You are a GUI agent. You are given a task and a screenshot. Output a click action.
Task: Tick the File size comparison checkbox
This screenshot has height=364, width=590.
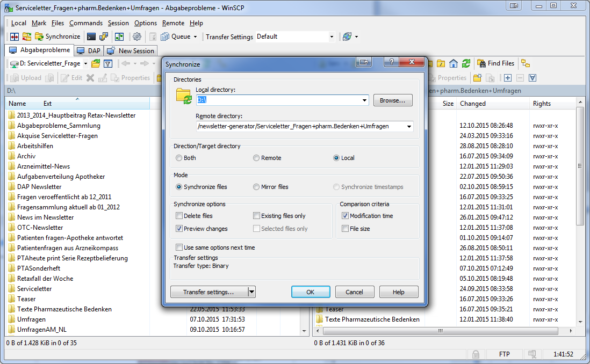pyautogui.click(x=346, y=229)
